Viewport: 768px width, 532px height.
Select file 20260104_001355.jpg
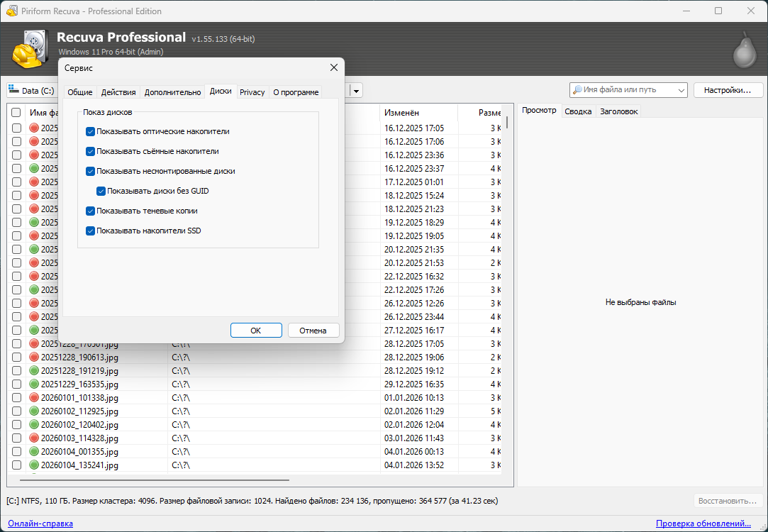pos(79,452)
